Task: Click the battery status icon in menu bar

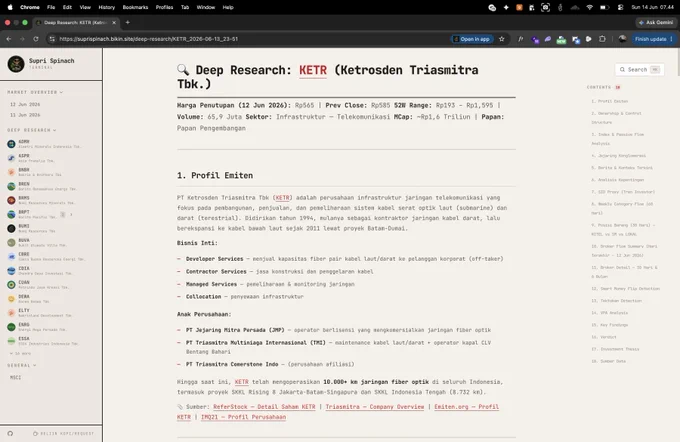Action: [605, 7]
